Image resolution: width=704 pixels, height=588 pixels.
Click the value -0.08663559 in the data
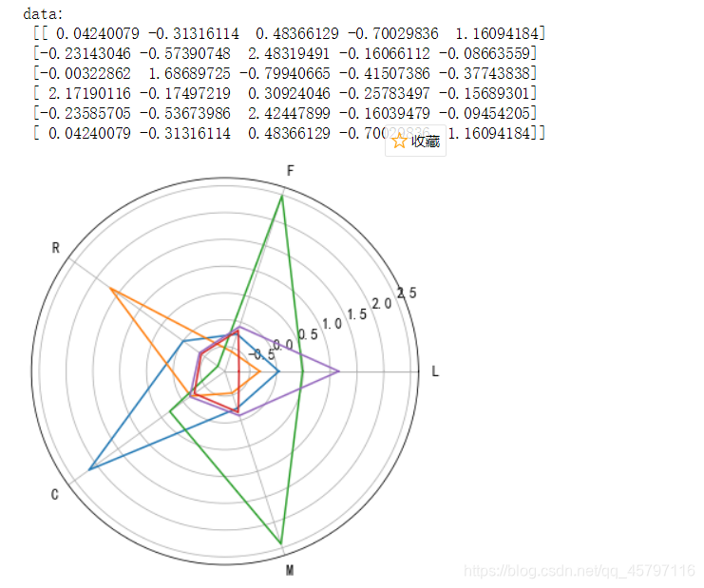(x=485, y=53)
